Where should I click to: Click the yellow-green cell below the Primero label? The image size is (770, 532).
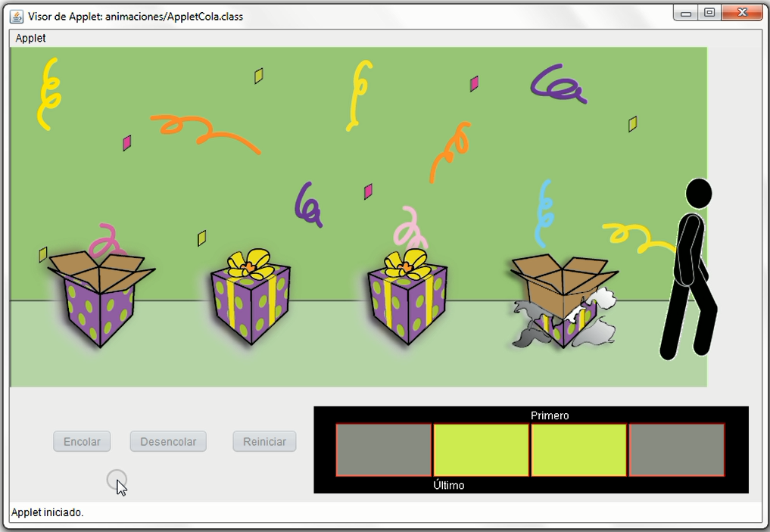point(578,450)
